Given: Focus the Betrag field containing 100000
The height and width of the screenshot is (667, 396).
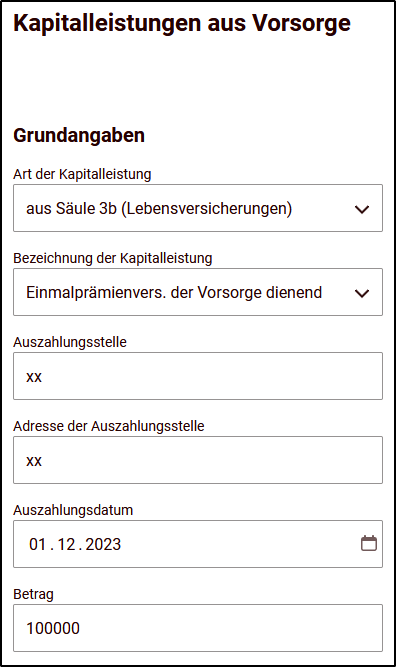Looking at the screenshot, I should click(x=198, y=628).
